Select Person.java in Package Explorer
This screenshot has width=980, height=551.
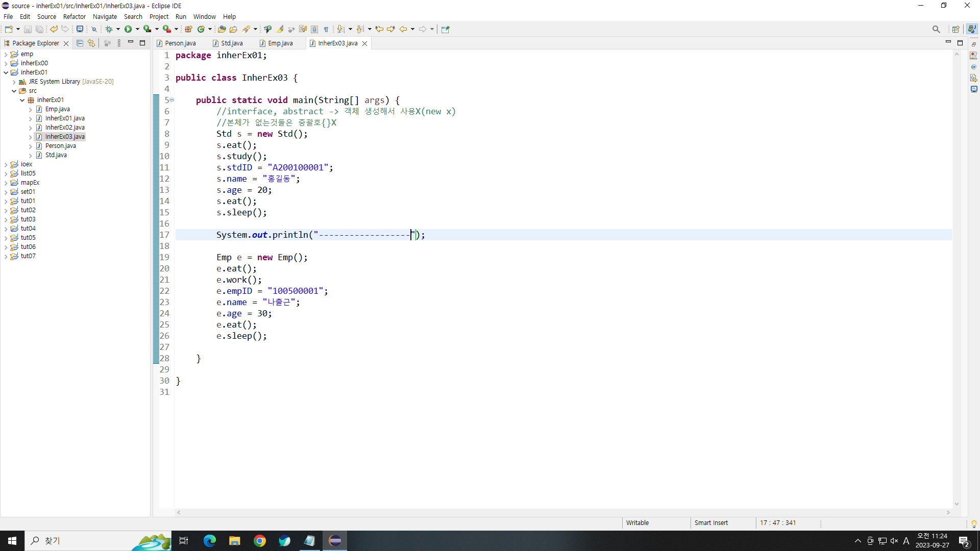coord(60,146)
